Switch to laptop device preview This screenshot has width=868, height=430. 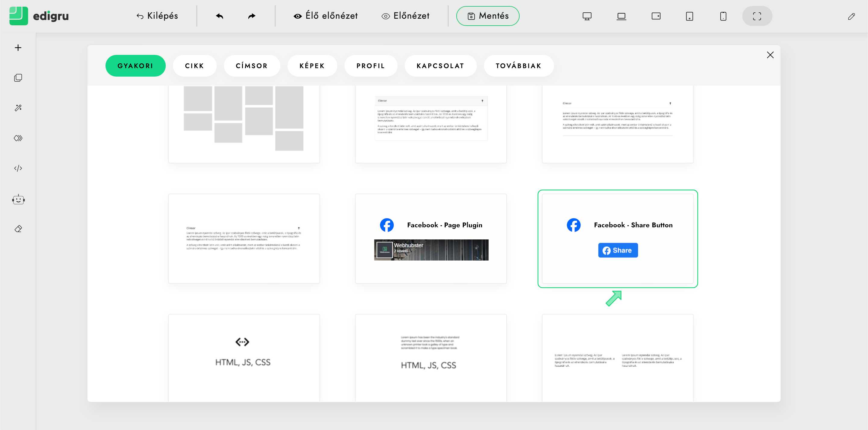621,16
